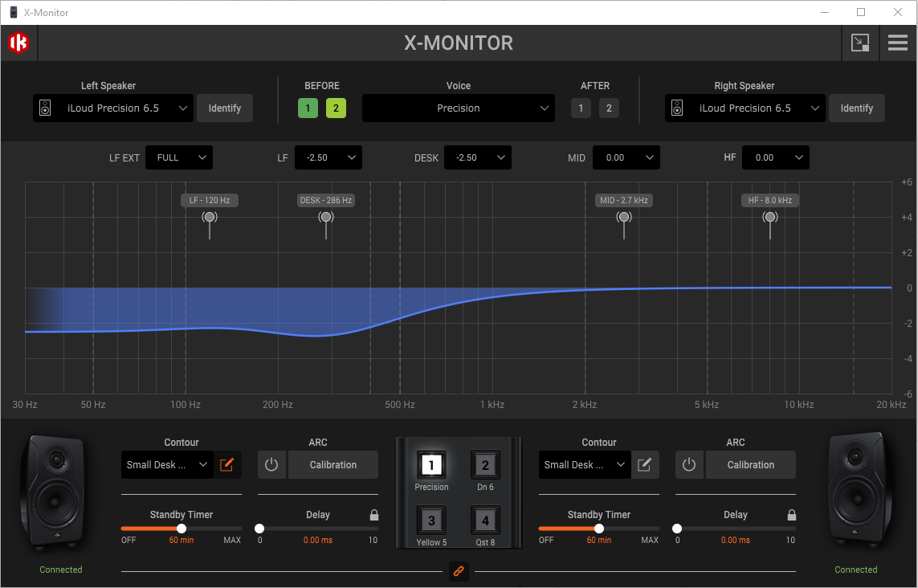Click the left speaker Delay slider handle
Screen dimensions: 918x588
click(x=259, y=529)
